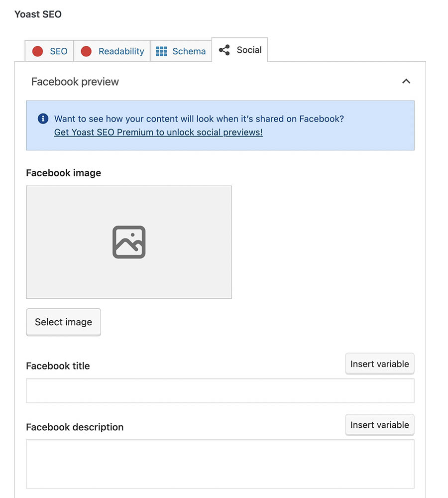Click the red SEO score indicator dot

[37, 51]
